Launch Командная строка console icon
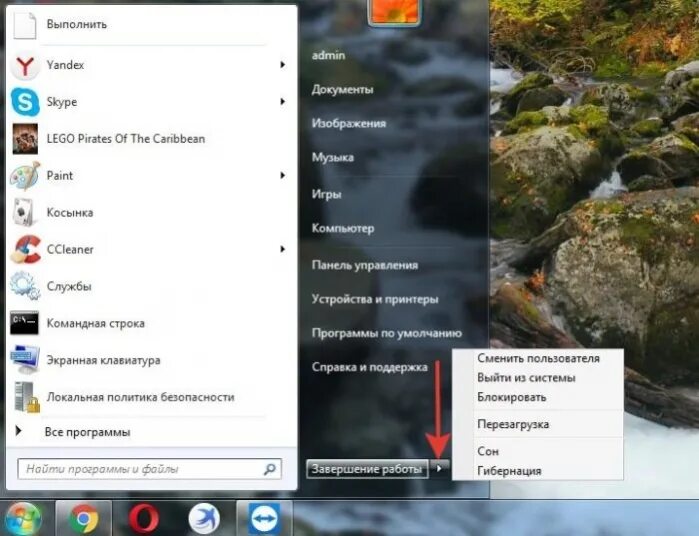This screenshot has height=536, width=699. 25,323
